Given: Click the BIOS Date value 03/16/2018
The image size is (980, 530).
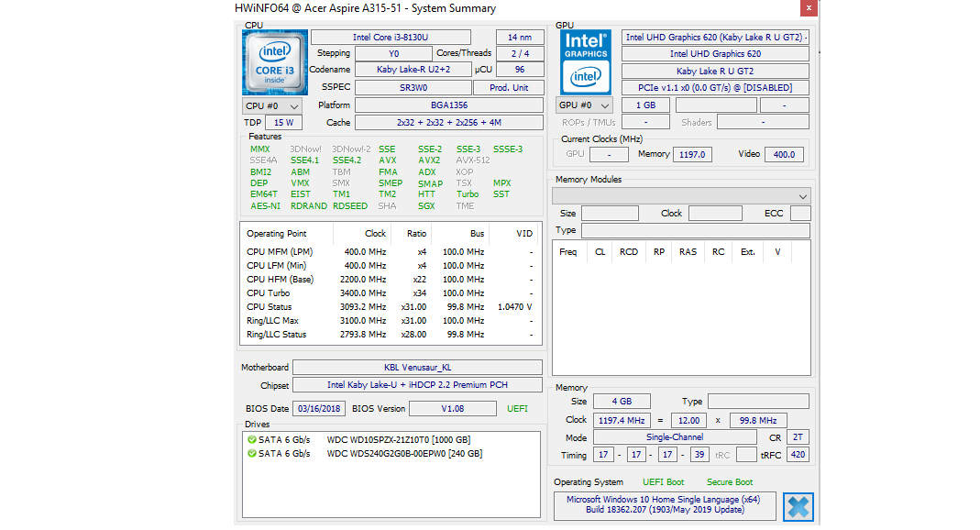Looking at the screenshot, I should click(319, 409).
